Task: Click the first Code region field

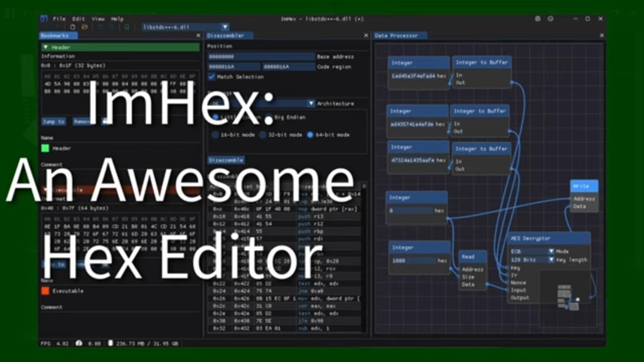Action: click(x=234, y=67)
